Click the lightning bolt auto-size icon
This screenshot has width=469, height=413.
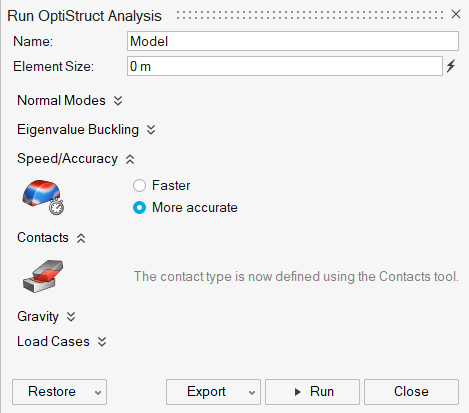coord(451,66)
